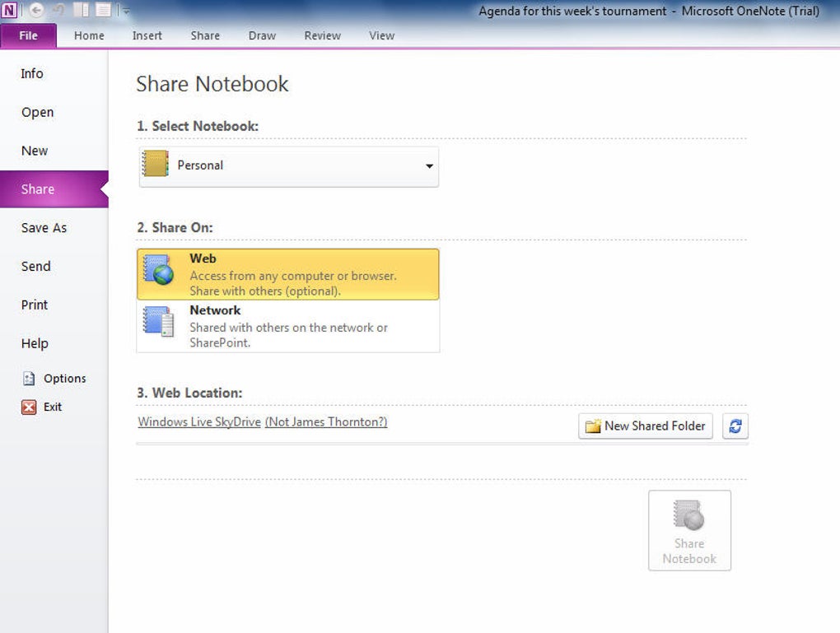Click the Not James Thornton link
The image size is (840, 633).
326,422
